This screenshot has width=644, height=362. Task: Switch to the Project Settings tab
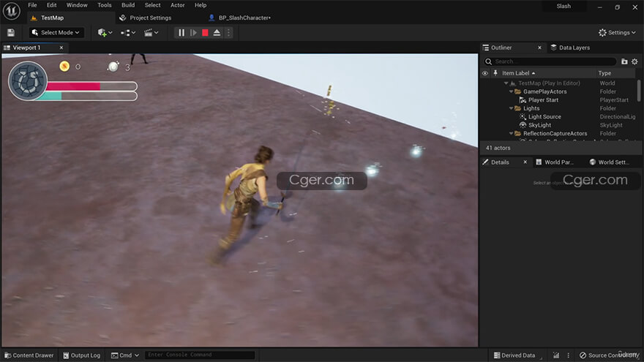[x=150, y=18]
